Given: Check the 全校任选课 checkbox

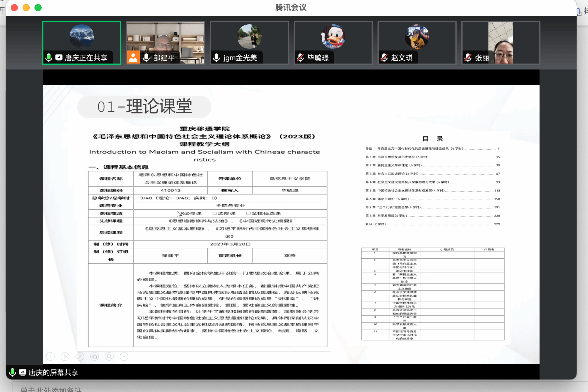Looking at the screenshot, I should 248,213.
